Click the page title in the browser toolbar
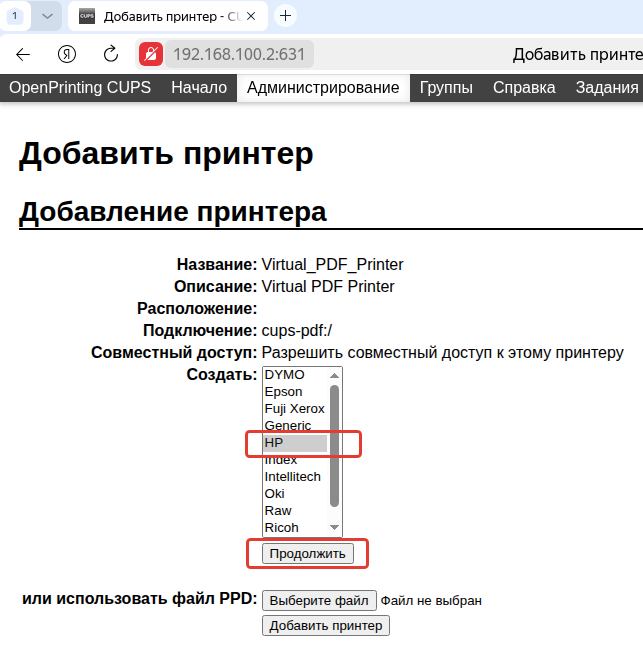 [577, 54]
